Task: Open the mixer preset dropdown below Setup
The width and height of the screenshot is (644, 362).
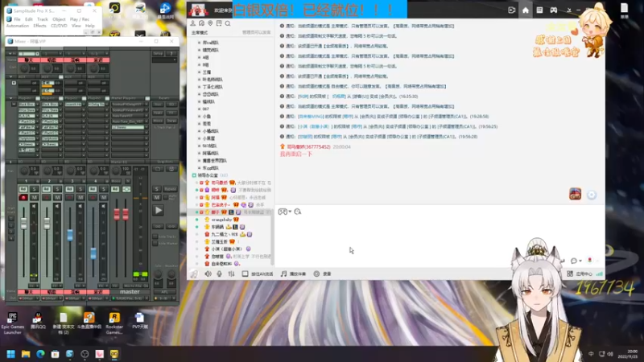Action: 164,60
